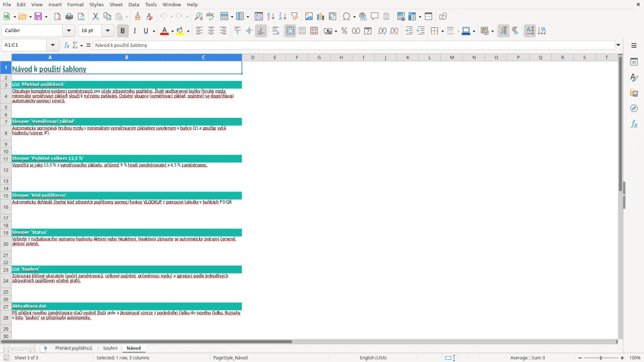Apply the yellow background color
This screenshot has height=362, width=644.
[180, 31]
